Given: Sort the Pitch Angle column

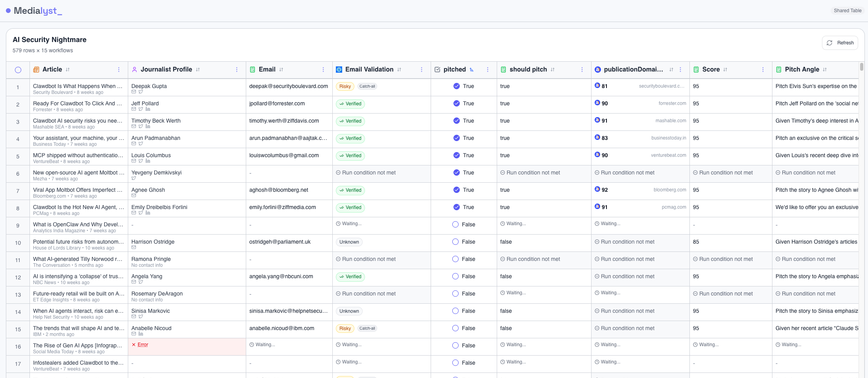Looking at the screenshot, I should coord(825,70).
